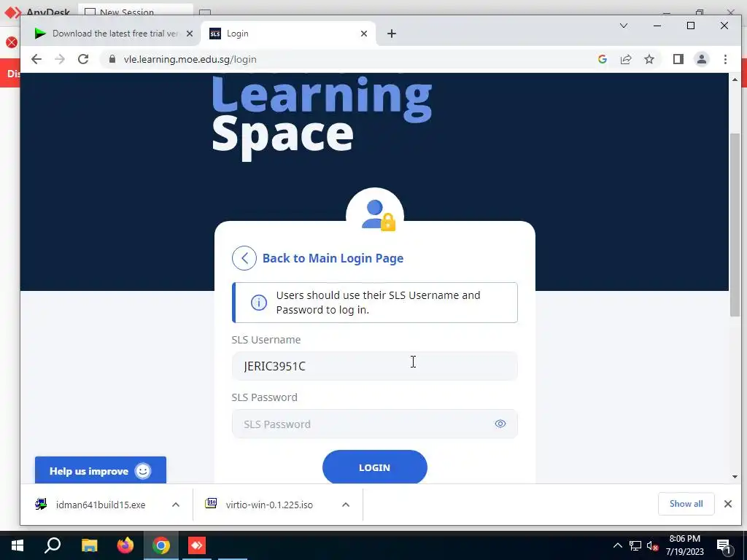Show all downloads
747x560 pixels.
click(686, 504)
